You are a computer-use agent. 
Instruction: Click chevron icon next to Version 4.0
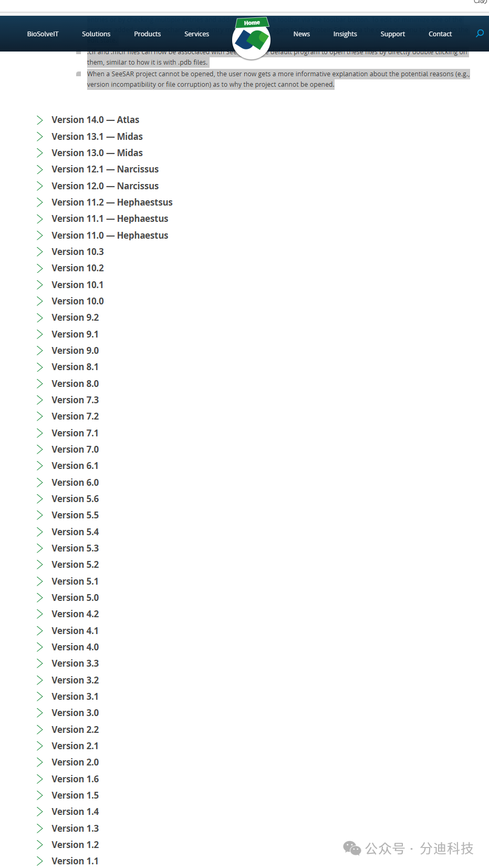(40, 647)
